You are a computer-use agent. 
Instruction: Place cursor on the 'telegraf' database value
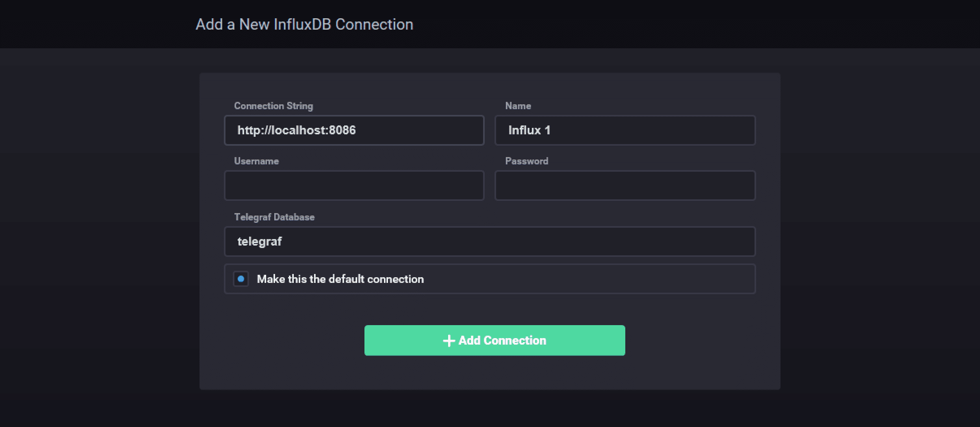pos(259,242)
